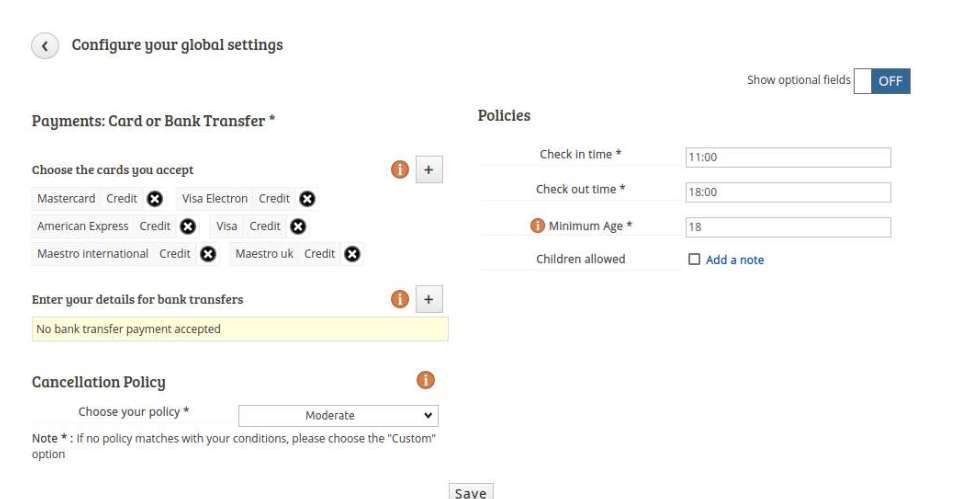The height and width of the screenshot is (499, 960).
Task: Click the Check out time field
Action: point(788,192)
